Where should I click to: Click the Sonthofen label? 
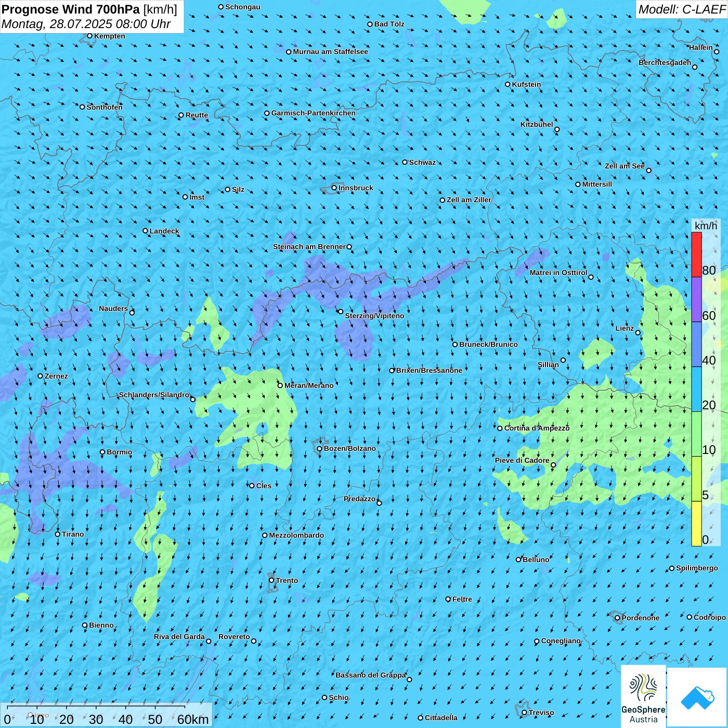tap(105, 107)
